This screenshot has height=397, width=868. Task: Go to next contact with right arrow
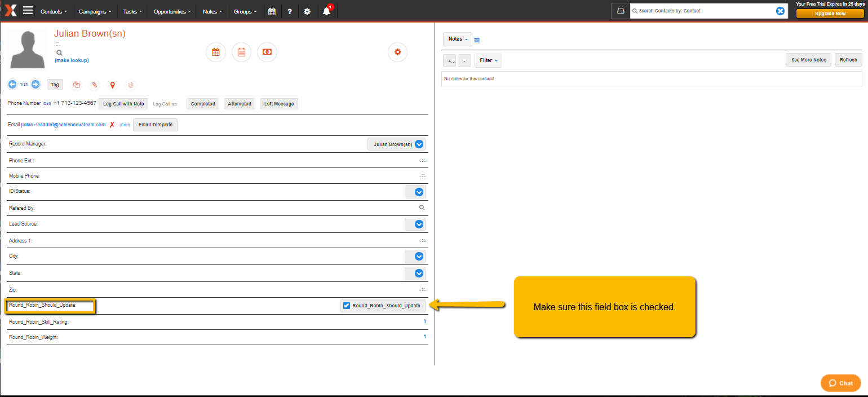click(x=35, y=85)
